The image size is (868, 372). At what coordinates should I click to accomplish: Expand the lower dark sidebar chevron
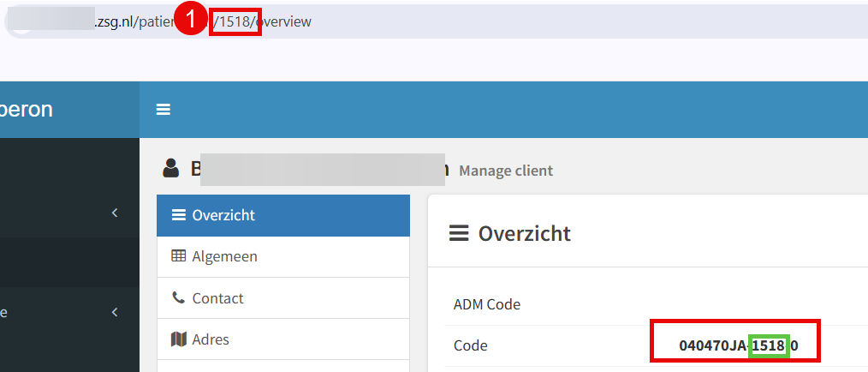115,312
